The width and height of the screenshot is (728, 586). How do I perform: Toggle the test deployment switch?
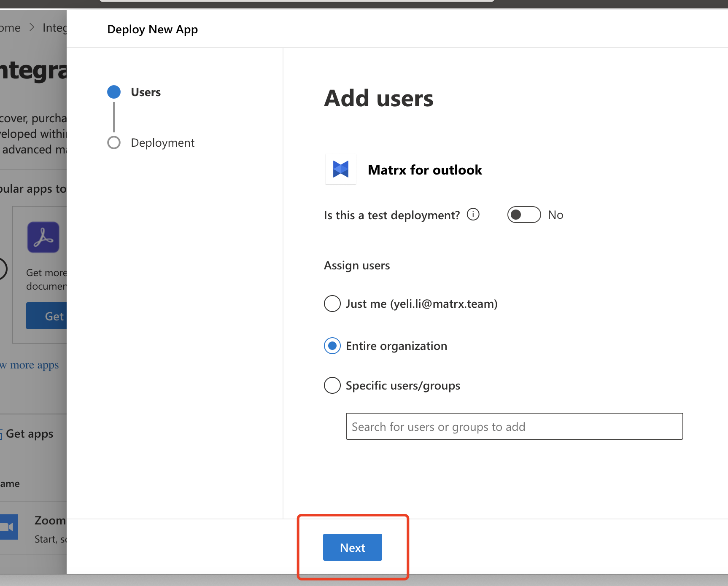pyautogui.click(x=524, y=215)
